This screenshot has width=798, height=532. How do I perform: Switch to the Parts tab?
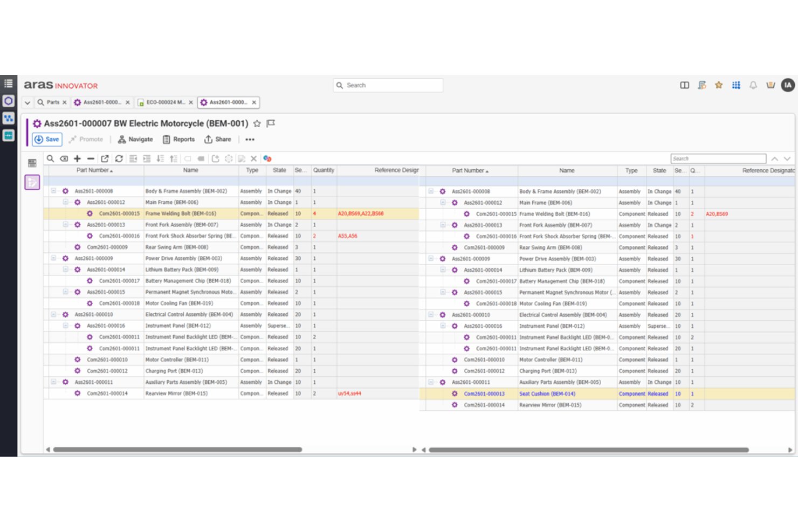click(52, 102)
